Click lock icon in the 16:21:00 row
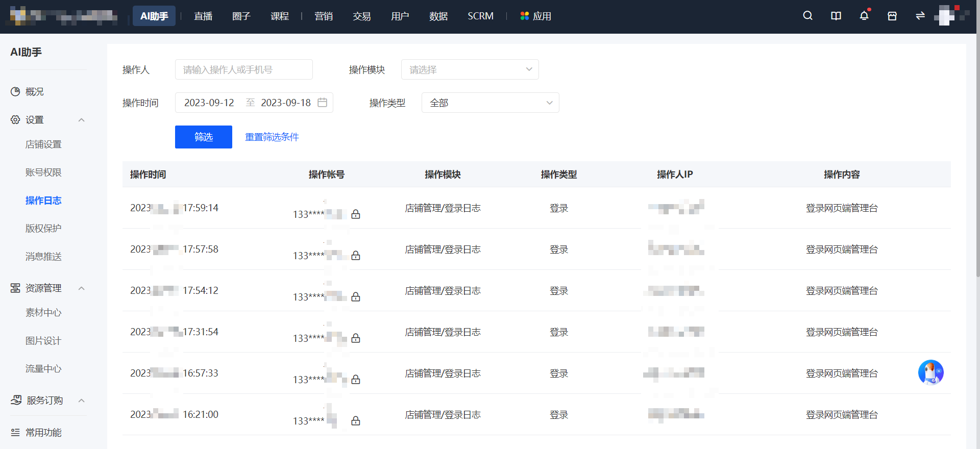980x449 pixels. [x=356, y=421]
